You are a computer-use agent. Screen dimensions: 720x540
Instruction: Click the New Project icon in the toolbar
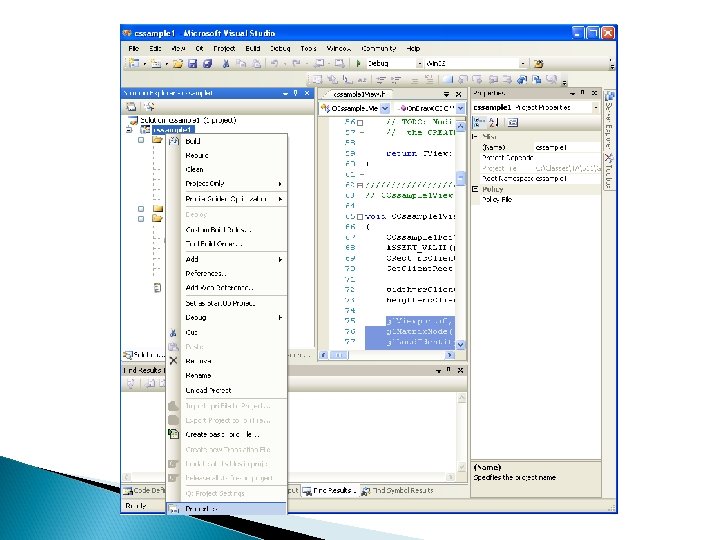(134, 63)
